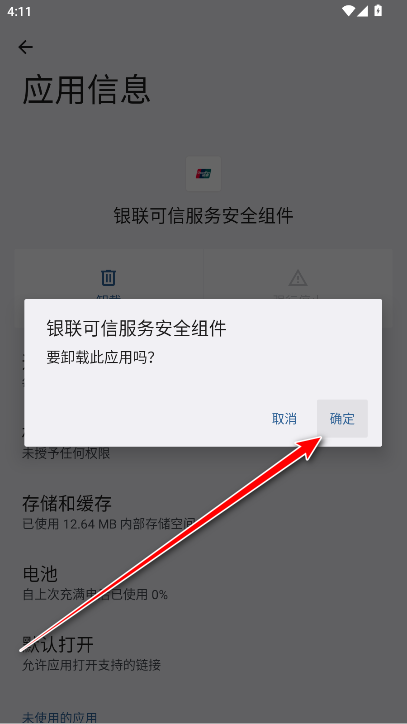Tap the trash can uninstall icon
The height and width of the screenshot is (724, 407).
(109, 278)
